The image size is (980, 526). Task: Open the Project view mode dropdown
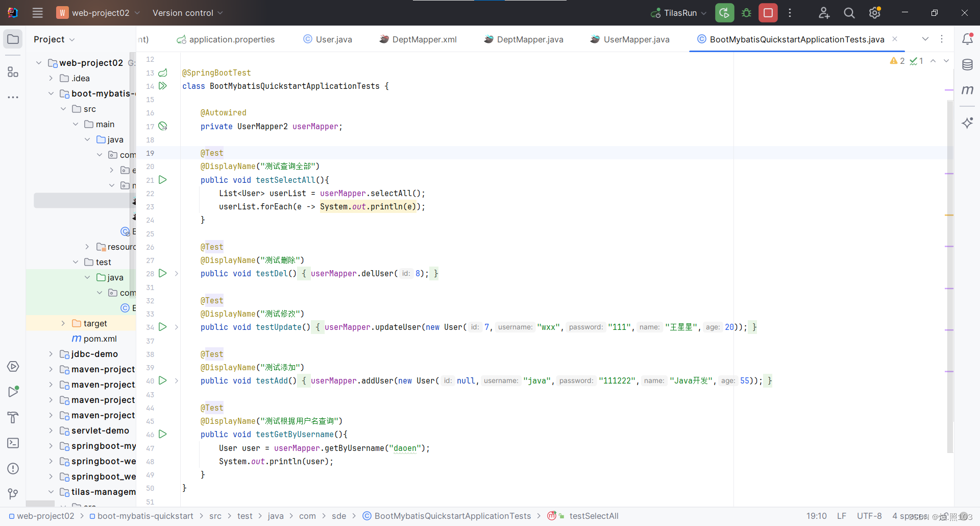pyautogui.click(x=54, y=39)
